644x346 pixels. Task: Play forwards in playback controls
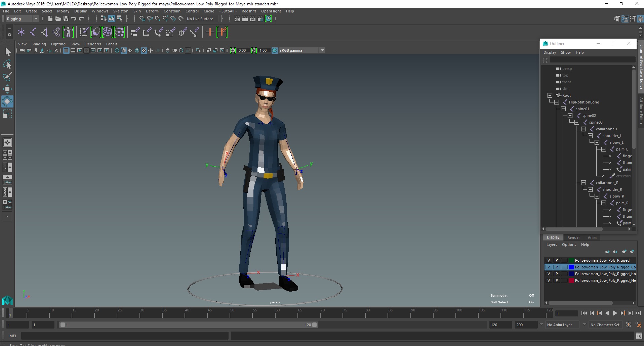pyautogui.click(x=615, y=313)
